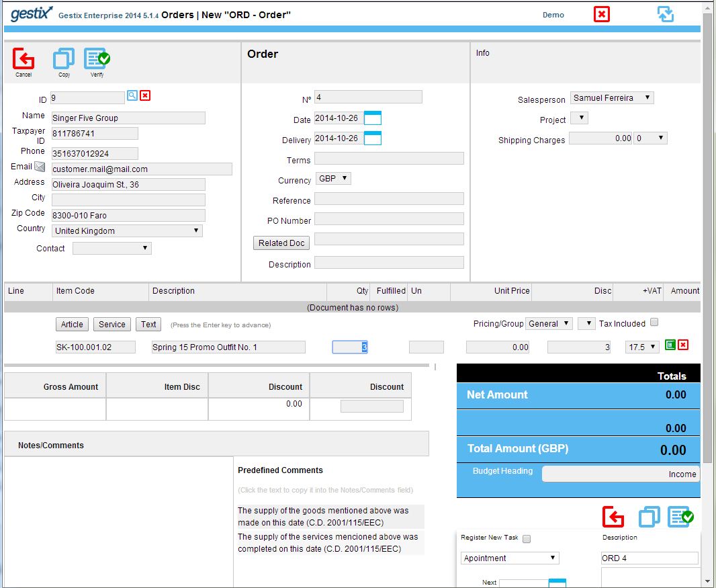The height and width of the screenshot is (588, 716).
Task: Click the Budget Heading Income field
Action: pos(621,474)
